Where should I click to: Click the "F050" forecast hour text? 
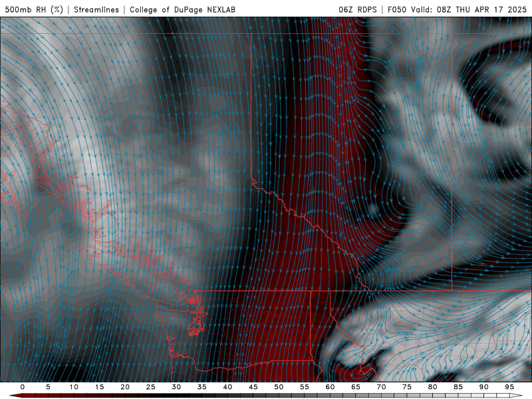pyautogui.click(x=398, y=9)
